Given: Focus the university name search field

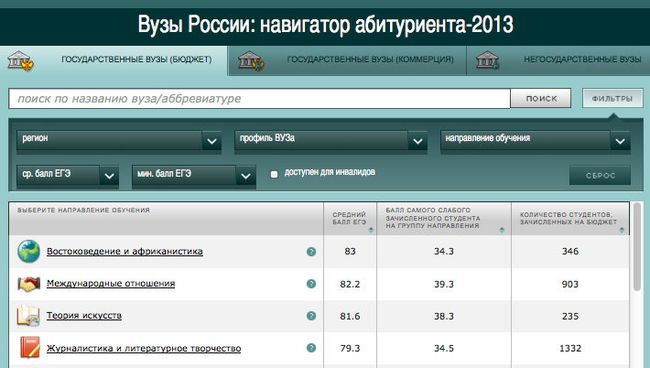Looking at the screenshot, I should coord(260,99).
